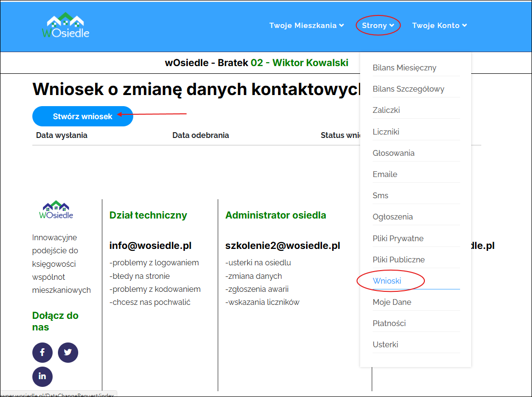Expand the Twoje Konto dropdown
This screenshot has width=532, height=397.
coord(439,25)
